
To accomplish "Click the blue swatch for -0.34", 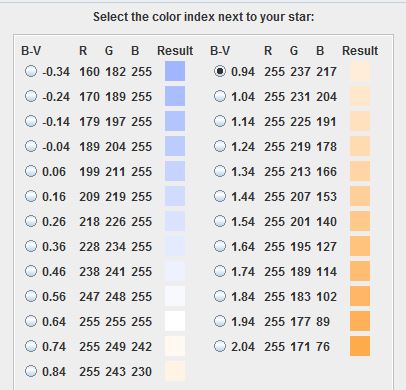I will point(175,71).
